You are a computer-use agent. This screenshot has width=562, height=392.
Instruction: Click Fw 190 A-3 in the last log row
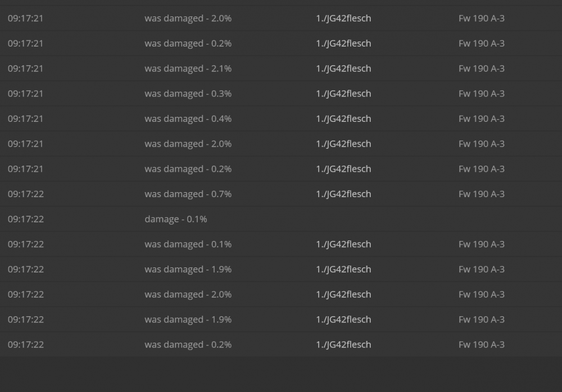point(481,345)
